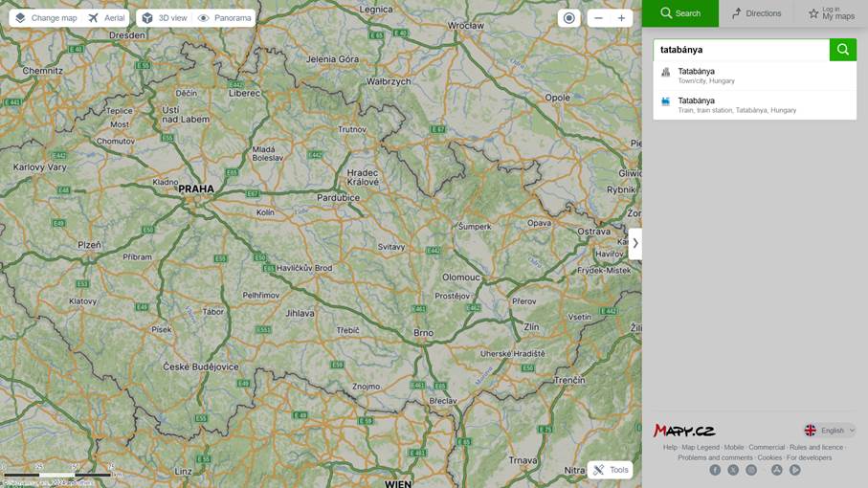Collapse the side panel with arrow
This screenshot has width=868, height=488.
(634, 243)
